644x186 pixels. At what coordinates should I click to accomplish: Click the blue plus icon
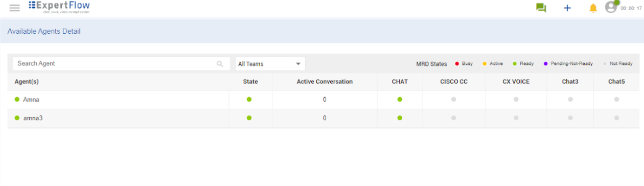(x=567, y=8)
